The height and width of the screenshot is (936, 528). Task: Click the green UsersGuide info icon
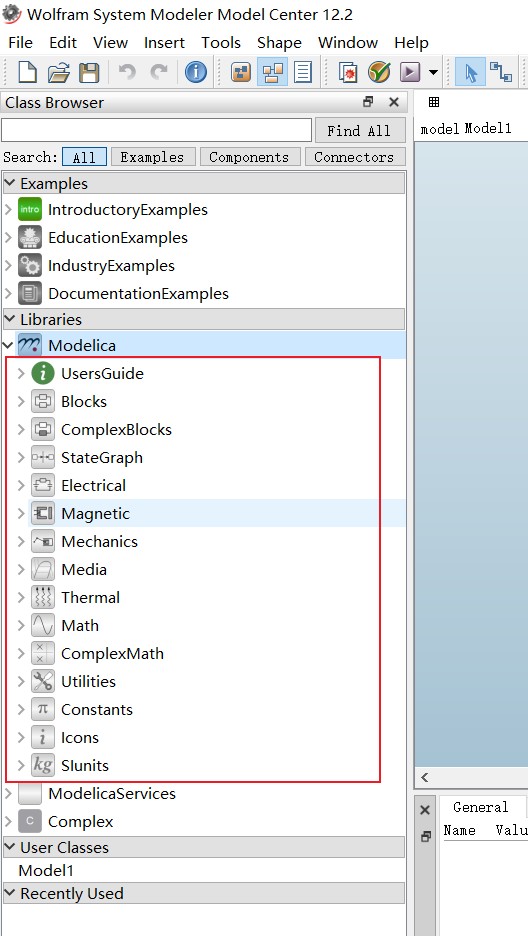point(43,373)
